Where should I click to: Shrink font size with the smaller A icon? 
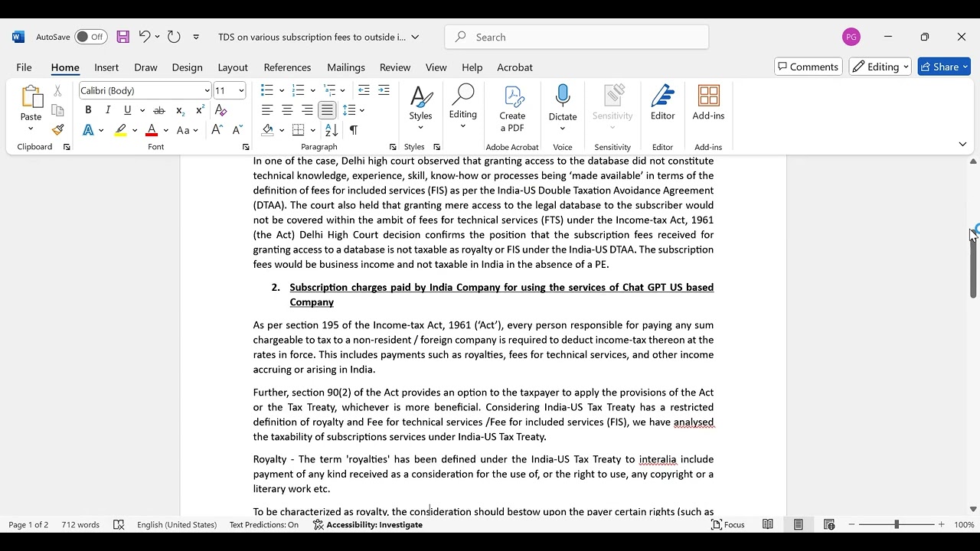[237, 130]
